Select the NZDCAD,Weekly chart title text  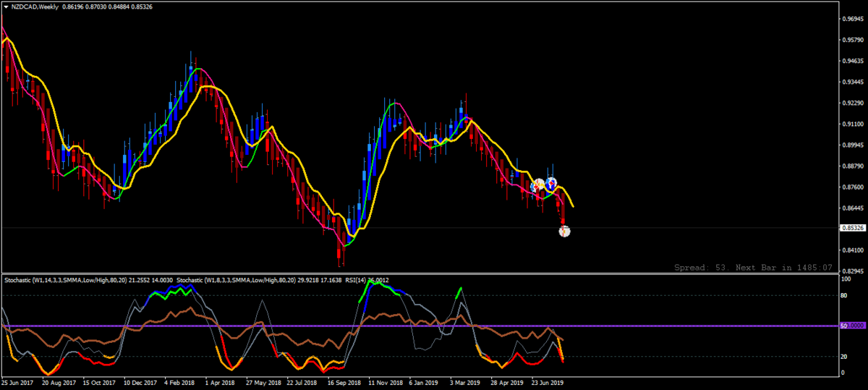(x=35, y=5)
